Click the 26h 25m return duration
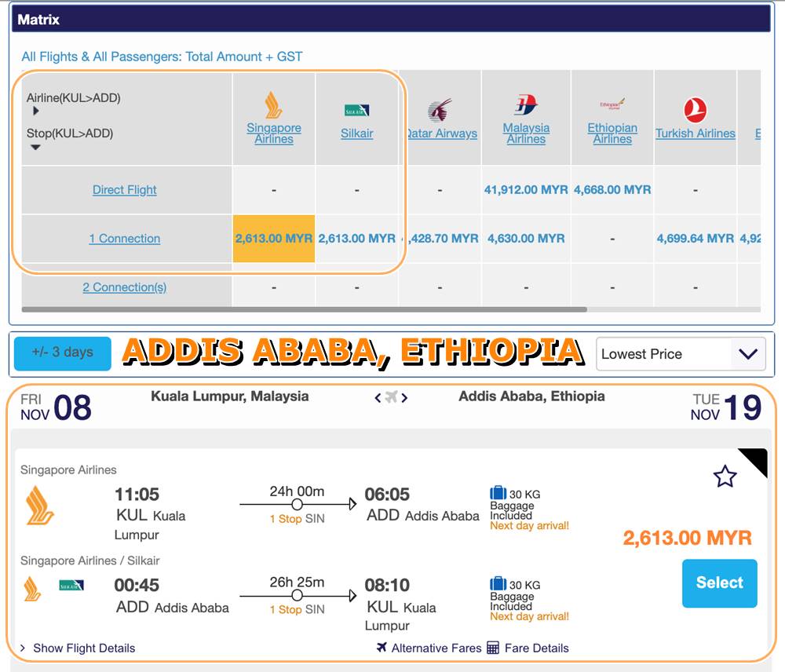Image resolution: width=785 pixels, height=672 pixels. click(297, 582)
